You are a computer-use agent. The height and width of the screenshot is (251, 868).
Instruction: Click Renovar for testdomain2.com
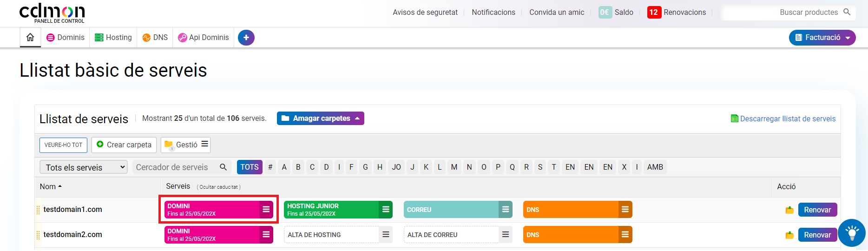tap(817, 235)
